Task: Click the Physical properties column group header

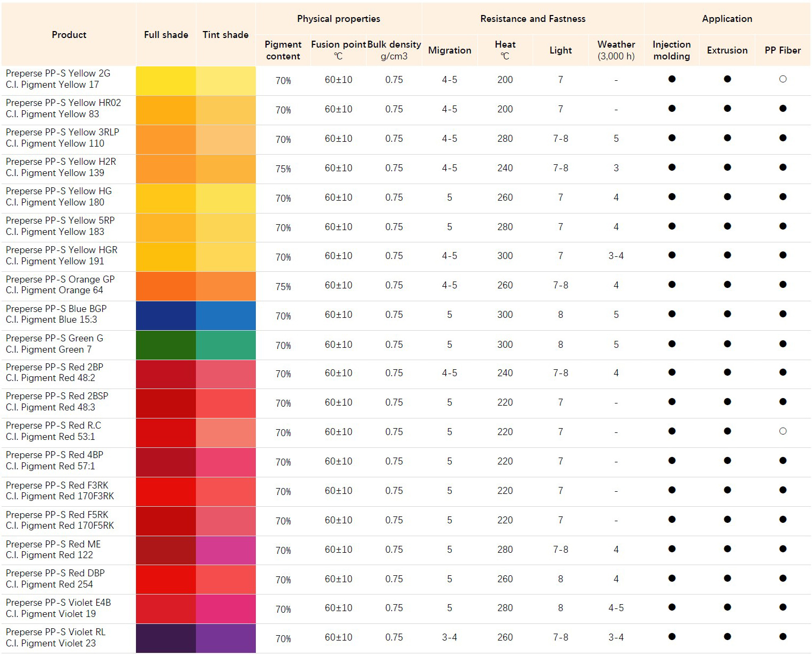Action: click(338, 19)
